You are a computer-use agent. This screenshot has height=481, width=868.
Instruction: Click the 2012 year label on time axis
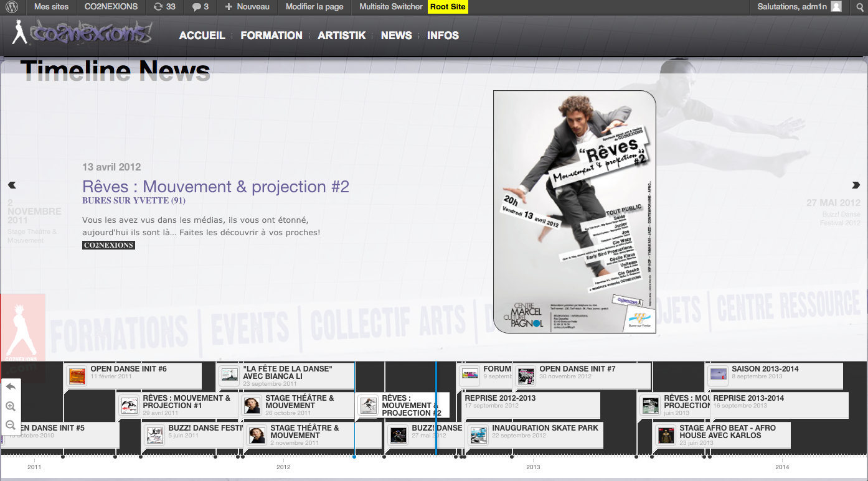(283, 467)
